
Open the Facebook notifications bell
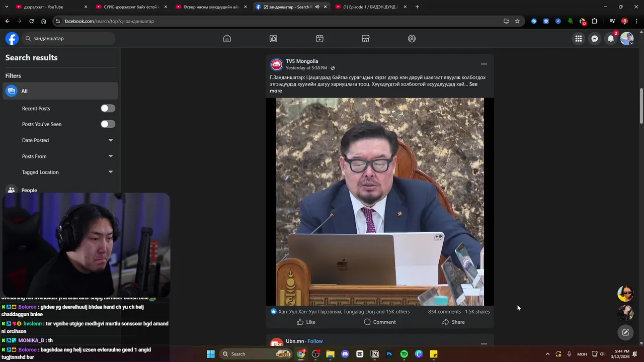pyautogui.click(x=611, y=39)
